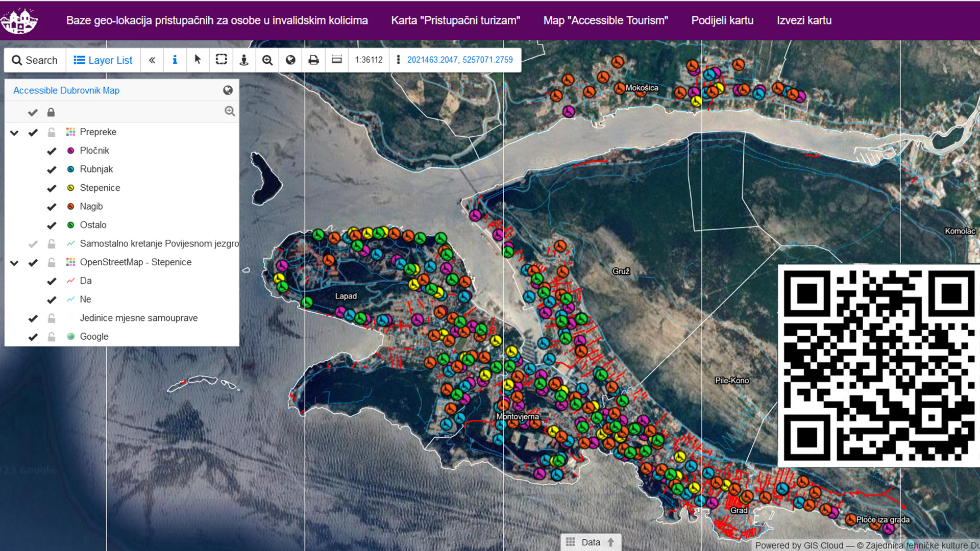Click the coordinates readout in toolbar

pyautogui.click(x=459, y=60)
